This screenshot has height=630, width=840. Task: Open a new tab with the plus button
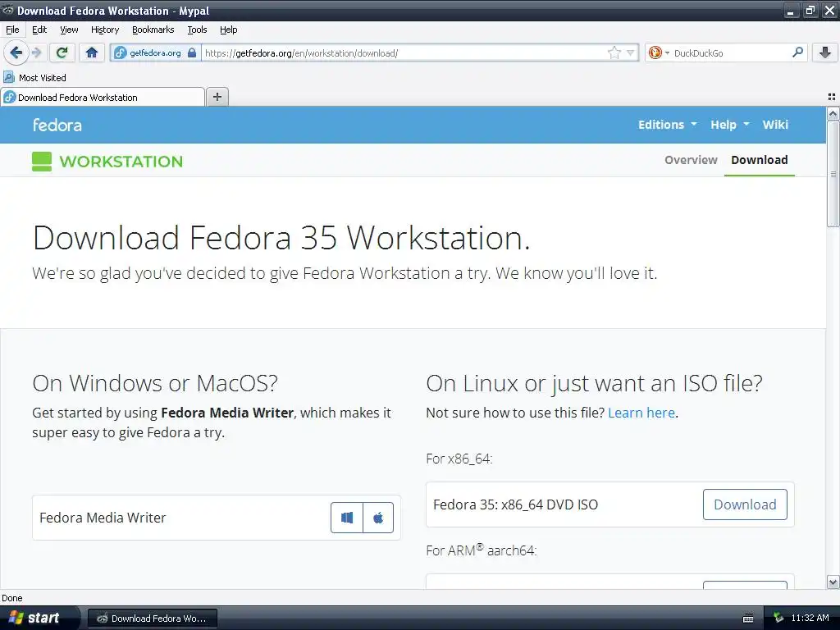point(217,97)
